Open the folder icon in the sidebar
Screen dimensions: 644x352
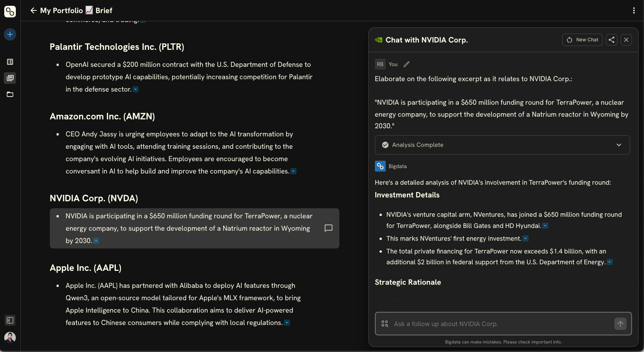[10, 94]
